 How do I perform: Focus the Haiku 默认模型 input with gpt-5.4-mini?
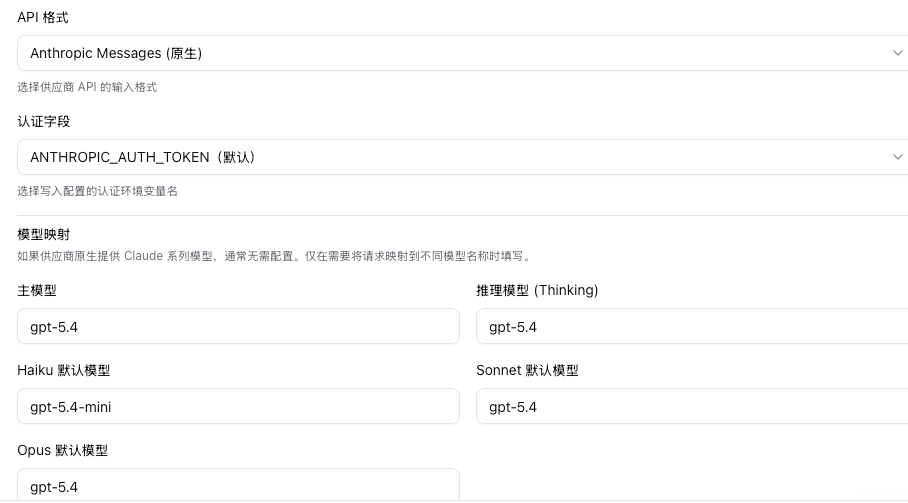(239, 406)
